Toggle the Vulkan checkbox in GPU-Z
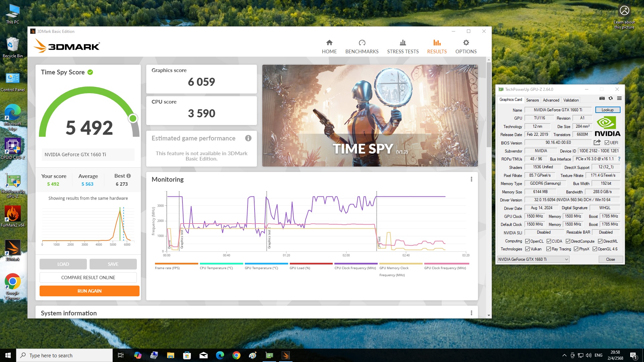 coord(527,249)
